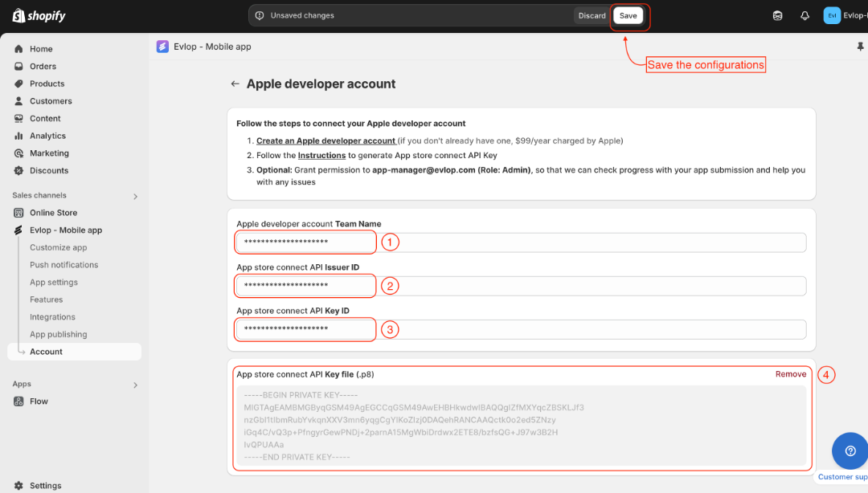The image size is (868, 493).
Task: Click the Orders inbox icon
Action: 18,67
